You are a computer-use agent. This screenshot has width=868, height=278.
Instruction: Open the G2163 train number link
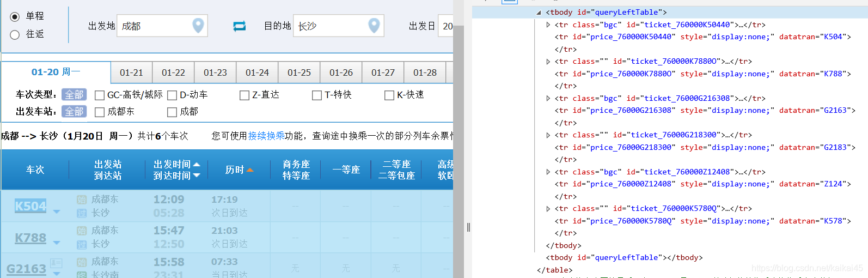coord(26,269)
